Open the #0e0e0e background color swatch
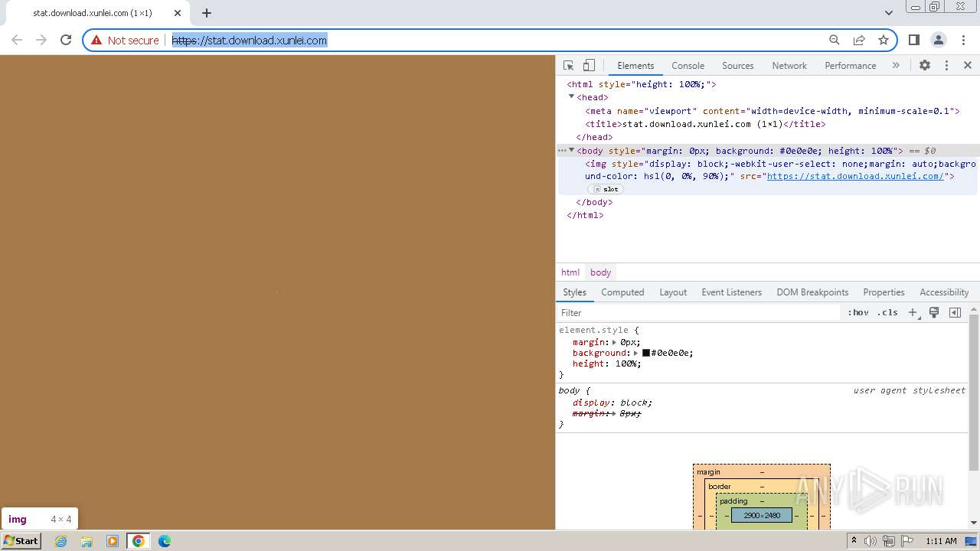This screenshot has height=551, width=980. pyautogui.click(x=646, y=353)
